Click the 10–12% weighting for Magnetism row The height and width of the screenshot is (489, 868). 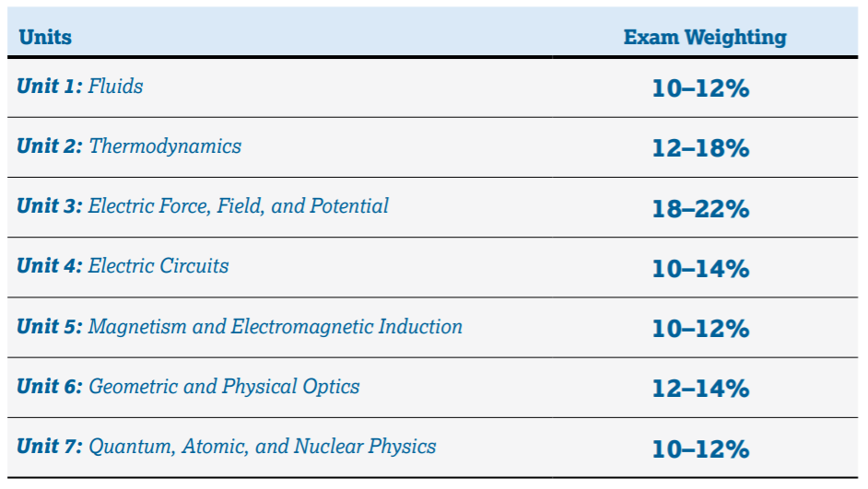(700, 329)
